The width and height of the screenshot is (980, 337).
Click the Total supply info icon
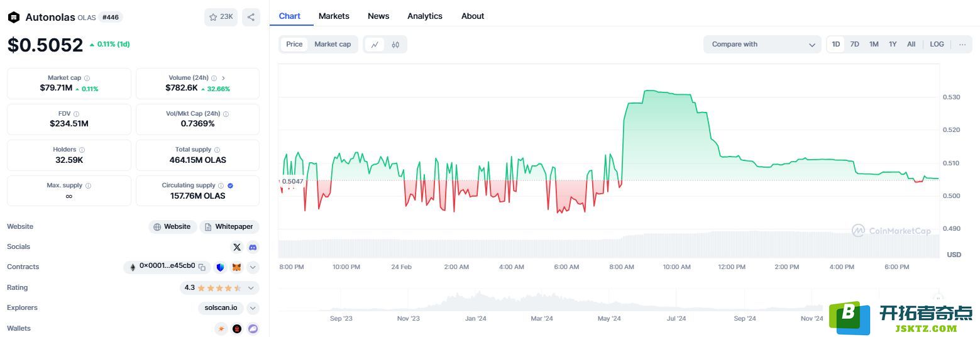217,150
